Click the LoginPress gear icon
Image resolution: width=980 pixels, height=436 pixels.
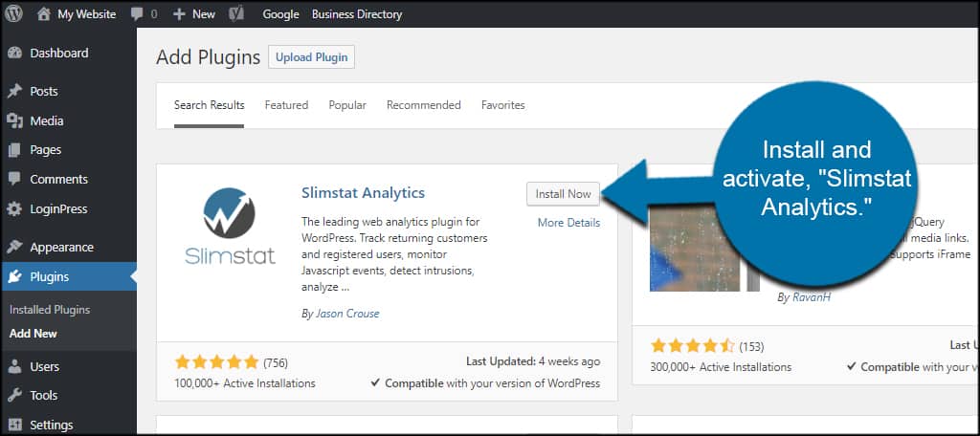14,209
